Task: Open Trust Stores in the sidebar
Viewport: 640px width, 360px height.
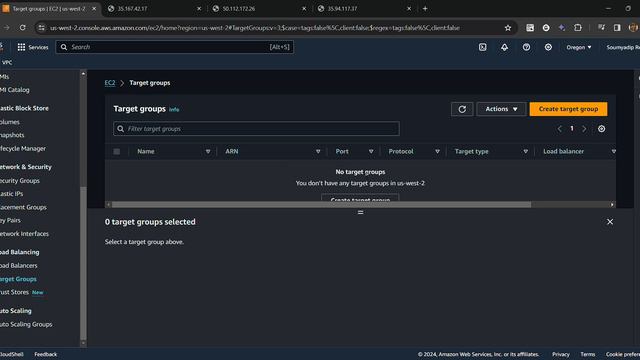Action: tap(14, 293)
